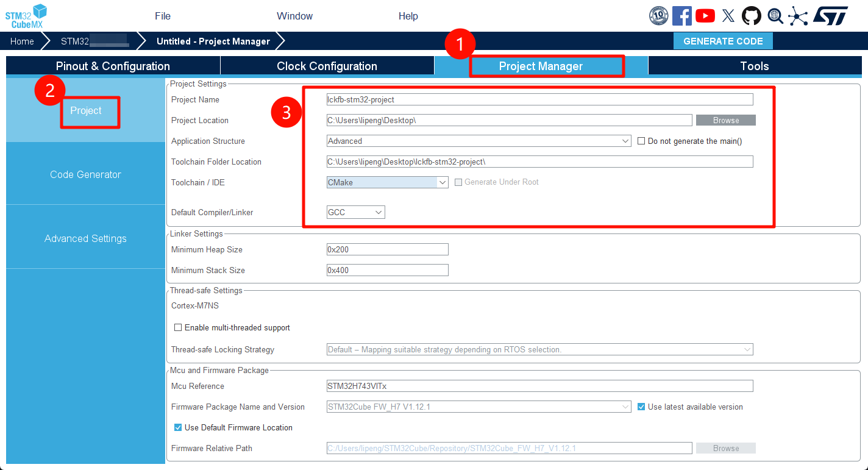Viewport: 868px width, 470px height.
Task: Click Browse next to Project Location
Action: coord(726,120)
